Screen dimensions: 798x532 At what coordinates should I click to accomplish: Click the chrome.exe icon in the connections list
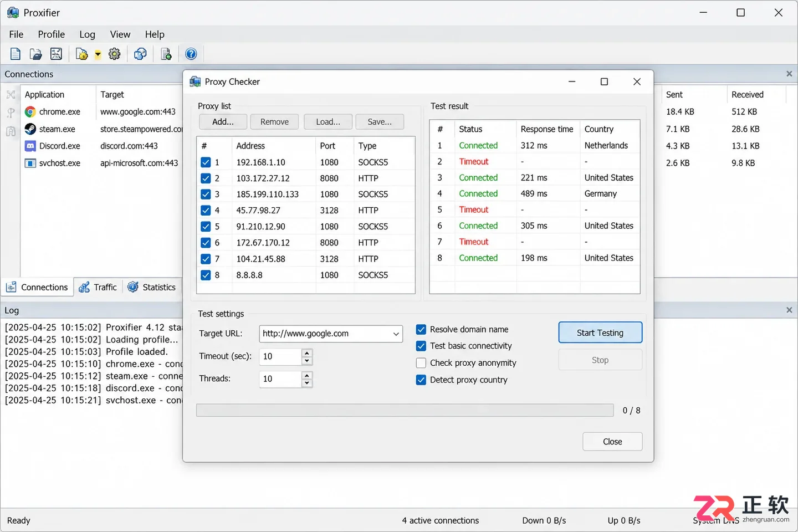click(x=30, y=112)
